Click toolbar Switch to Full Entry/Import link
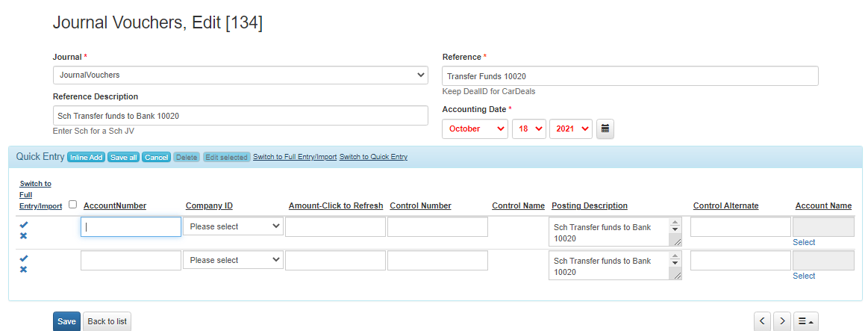This screenshot has height=331, width=868. tap(295, 157)
